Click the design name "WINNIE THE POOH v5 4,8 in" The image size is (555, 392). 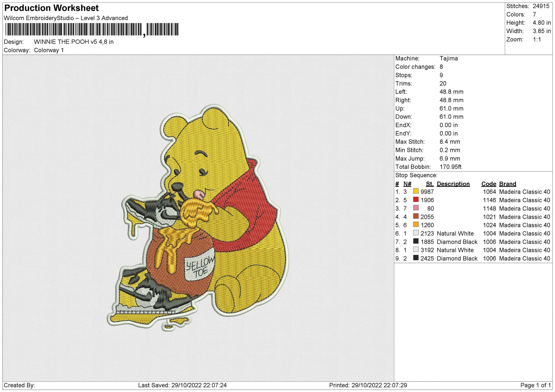click(74, 42)
